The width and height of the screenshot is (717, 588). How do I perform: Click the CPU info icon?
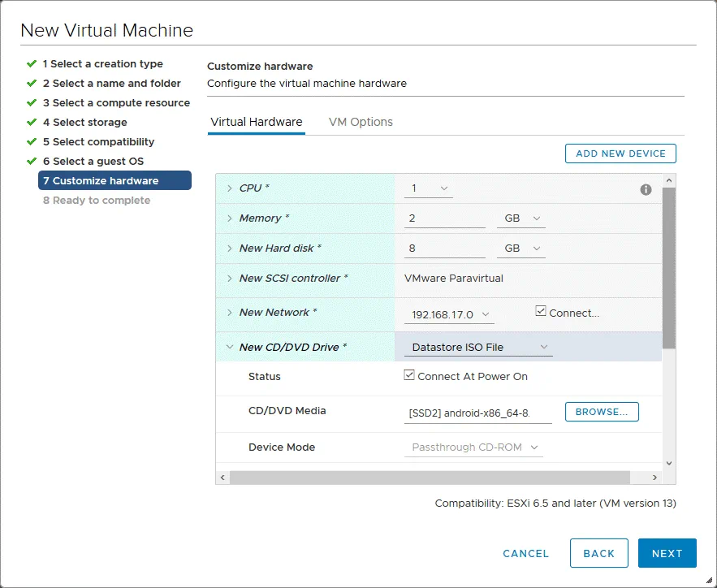click(646, 189)
